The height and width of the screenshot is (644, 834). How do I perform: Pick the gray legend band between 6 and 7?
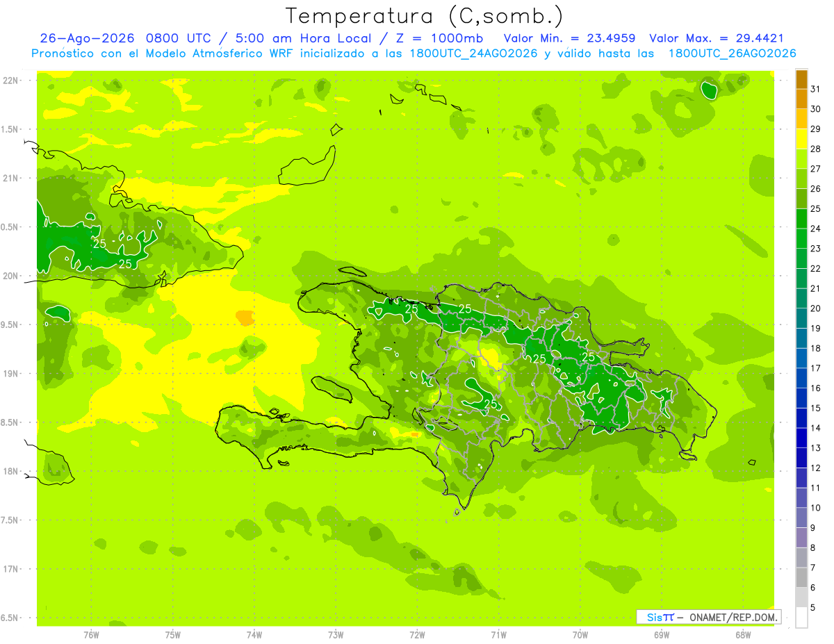coord(801,577)
